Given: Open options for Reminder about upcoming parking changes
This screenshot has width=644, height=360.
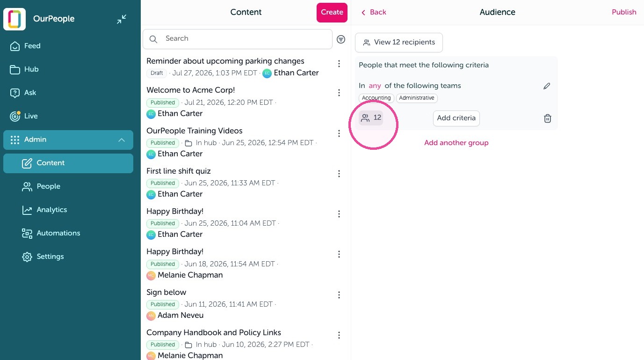Looking at the screenshot, I should (x=339, y=64).
